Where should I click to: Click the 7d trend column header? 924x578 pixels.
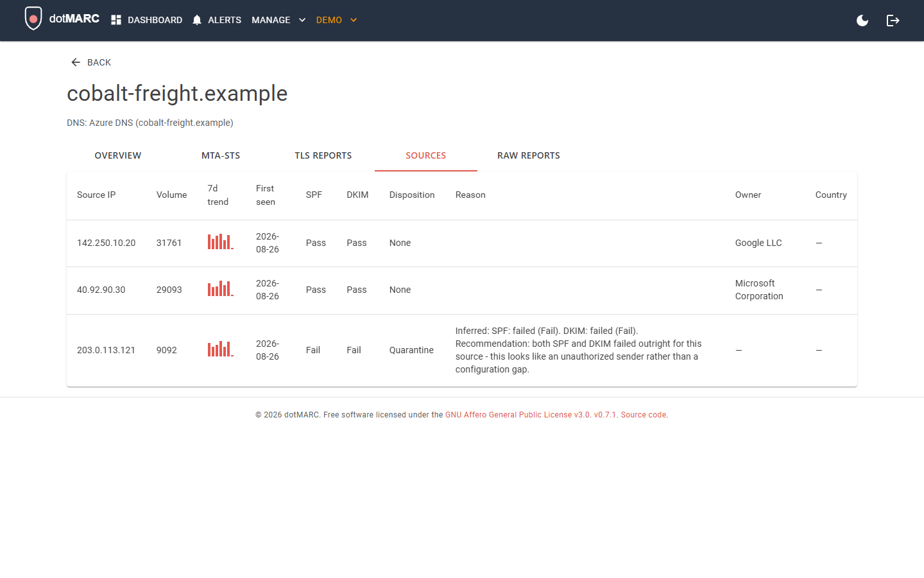click(x=218, y=195)
